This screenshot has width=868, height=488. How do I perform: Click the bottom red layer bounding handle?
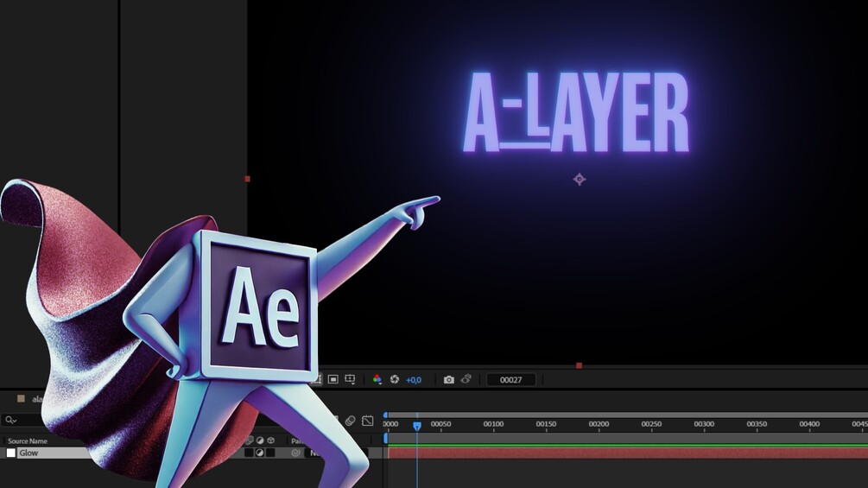click(579, 365)
